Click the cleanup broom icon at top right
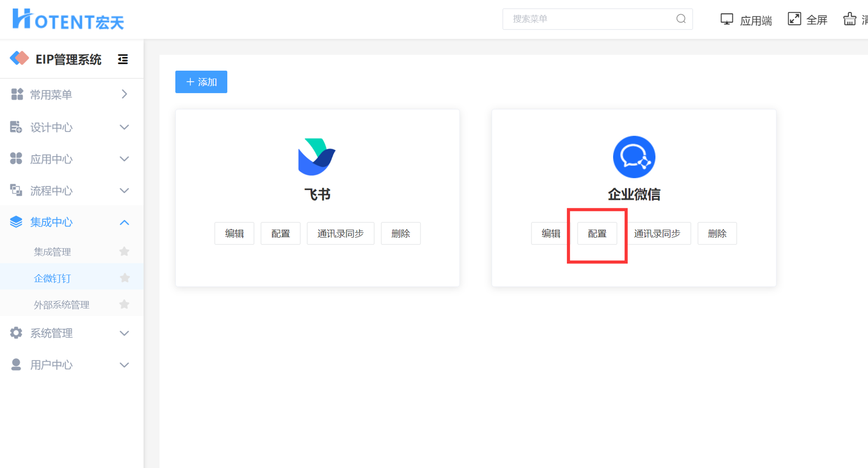The width and height of the screenshot is (868, 468). 850,19
